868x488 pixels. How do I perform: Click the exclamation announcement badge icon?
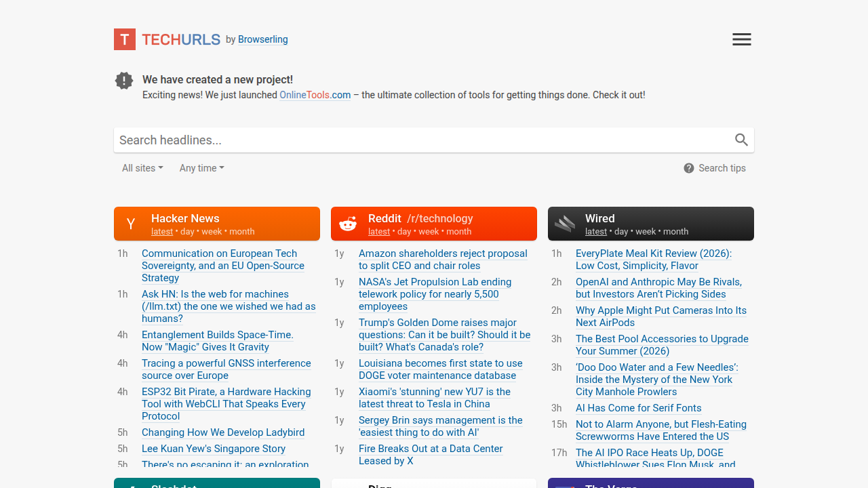(124, 81)
